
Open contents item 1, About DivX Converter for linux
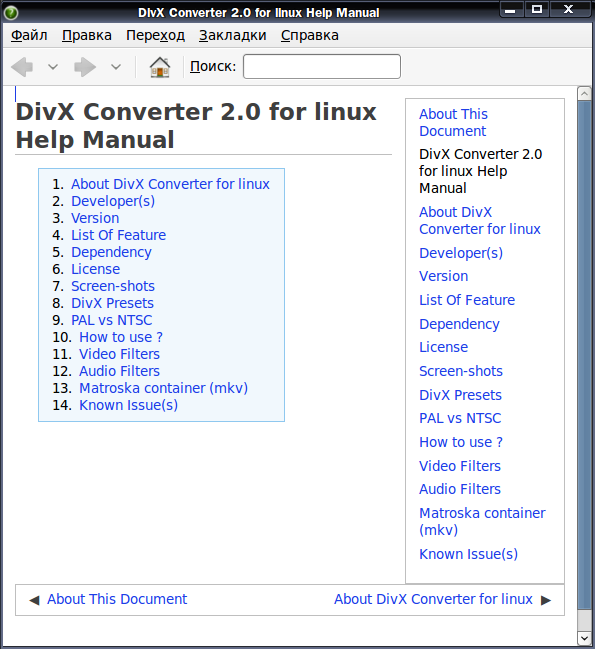(x=170, y=184)
